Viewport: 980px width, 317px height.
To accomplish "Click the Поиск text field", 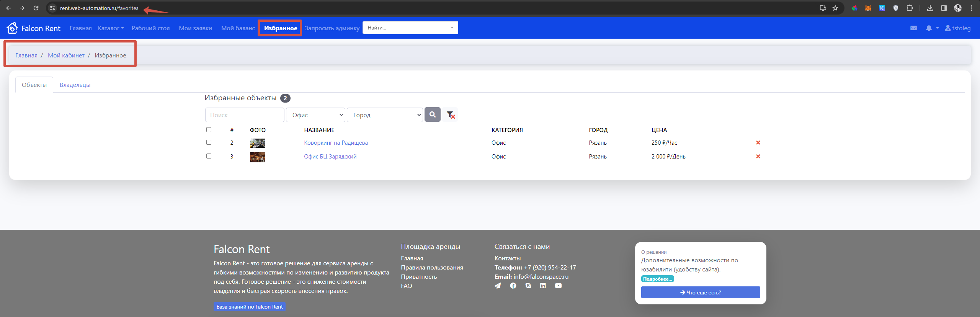I will pos(245,115).
